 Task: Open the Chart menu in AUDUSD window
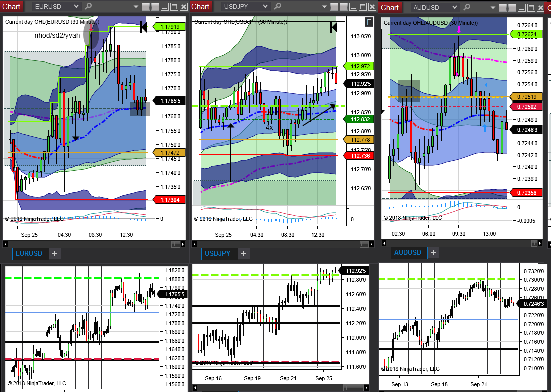point(390,8)
